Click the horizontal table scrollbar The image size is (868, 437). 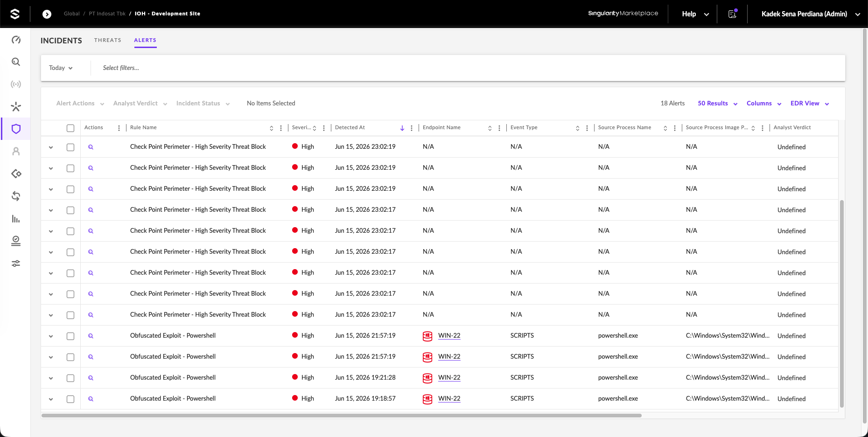(x=342, y=415)
